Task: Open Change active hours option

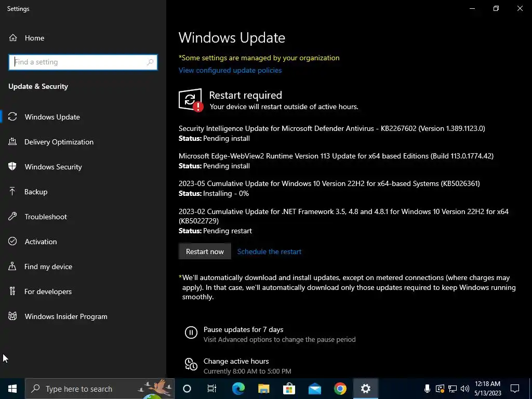Action: (236, 361)
